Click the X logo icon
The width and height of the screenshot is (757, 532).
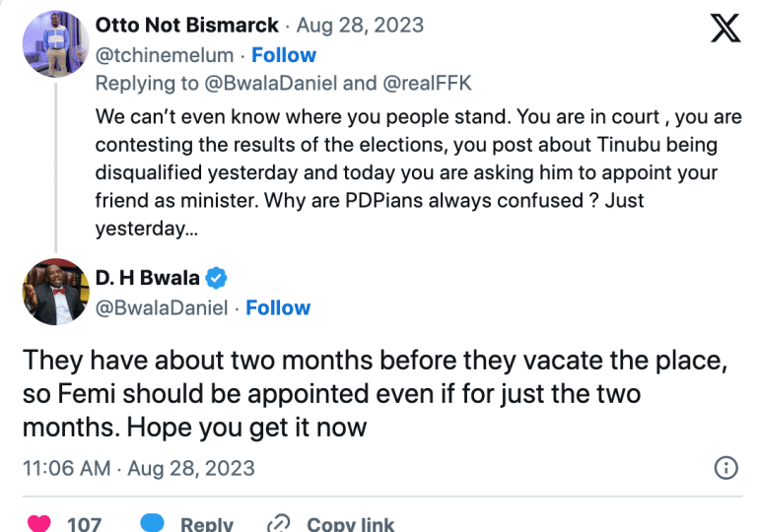click(725, 28)
